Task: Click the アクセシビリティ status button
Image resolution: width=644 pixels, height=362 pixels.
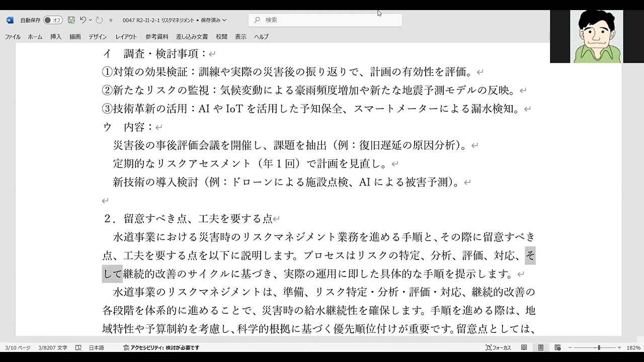Action: click(161, 348)
